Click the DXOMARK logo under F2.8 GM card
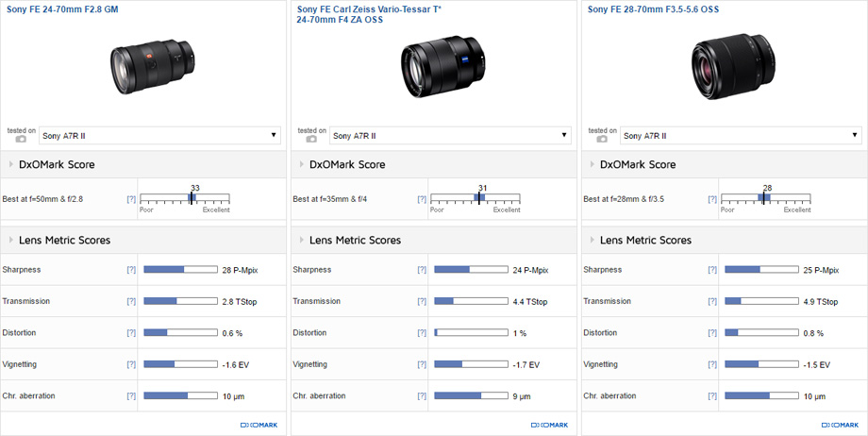 pos(259,425)
